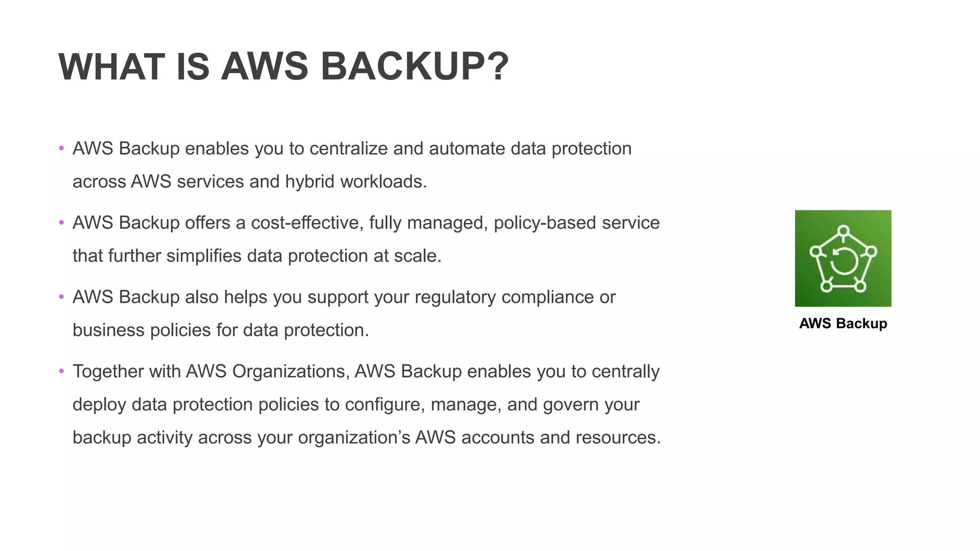980x551 pixels.
Task: Click the fourth purple bullet point
Action: [61, 371]
